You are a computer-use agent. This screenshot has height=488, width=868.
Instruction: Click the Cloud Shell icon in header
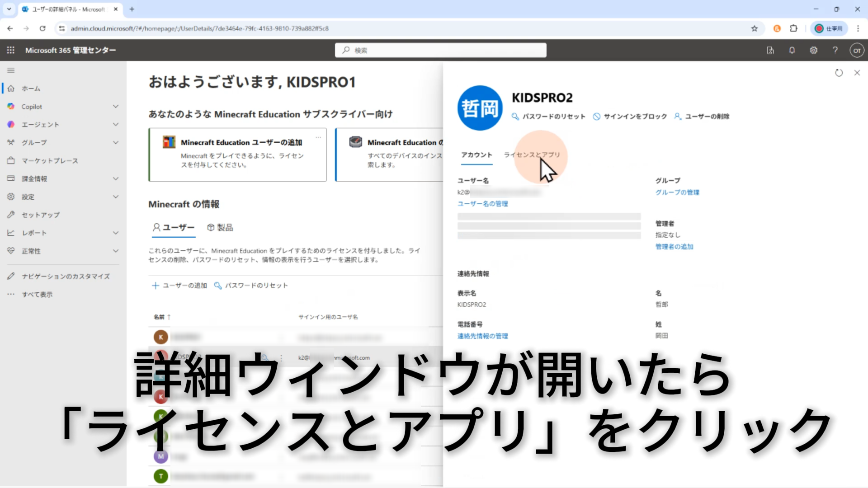[770, 50]
